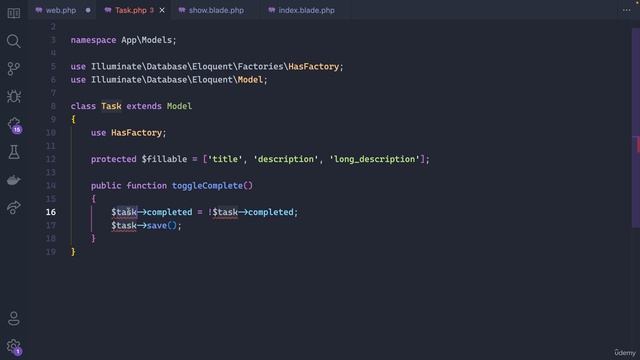
Task: Click unsaved dot on web.php tab
Action: coord(88,11)
